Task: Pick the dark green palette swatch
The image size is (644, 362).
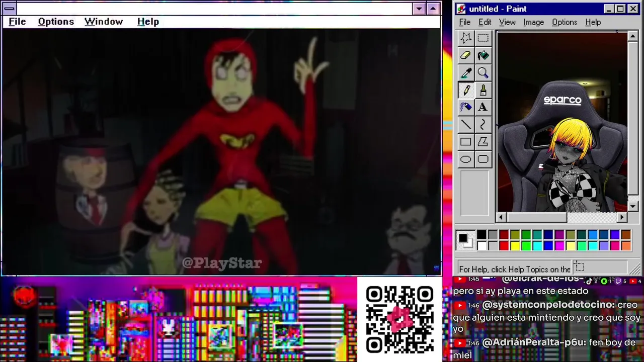Action: pyautogui.click(x=526, y=235)
